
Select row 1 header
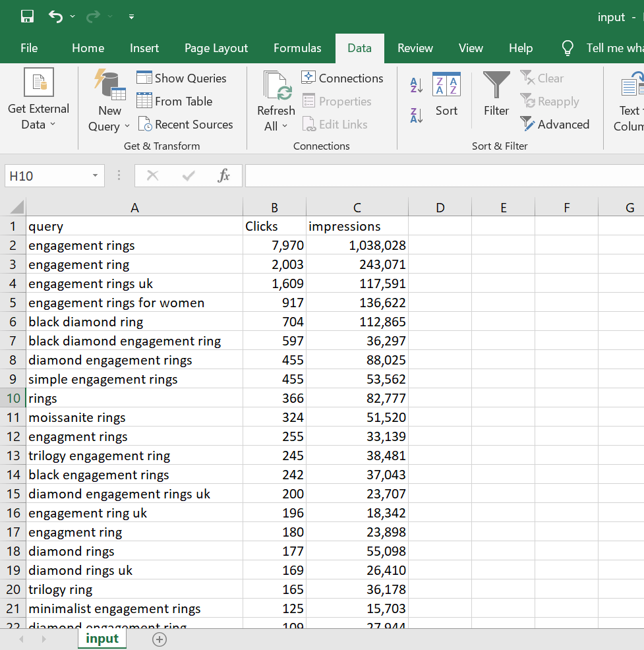13,226
